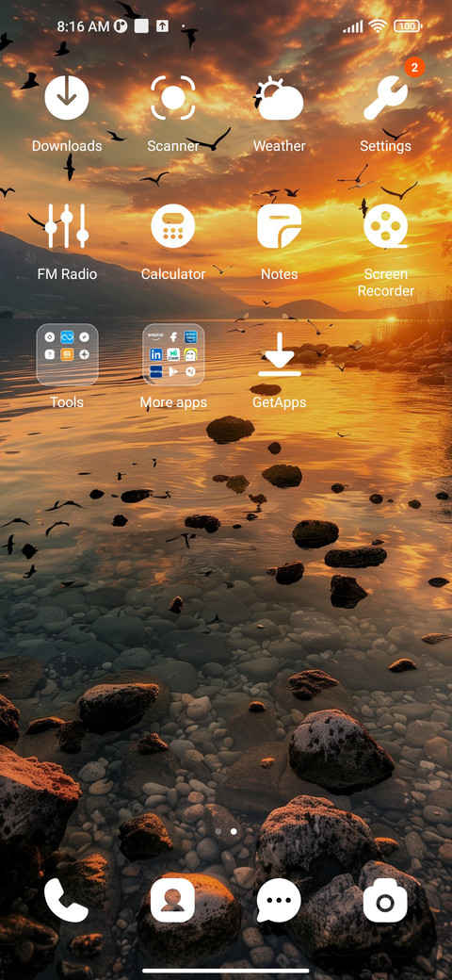
Task: Tap the orange icon in Tools folder
Action: coord(67,354)
